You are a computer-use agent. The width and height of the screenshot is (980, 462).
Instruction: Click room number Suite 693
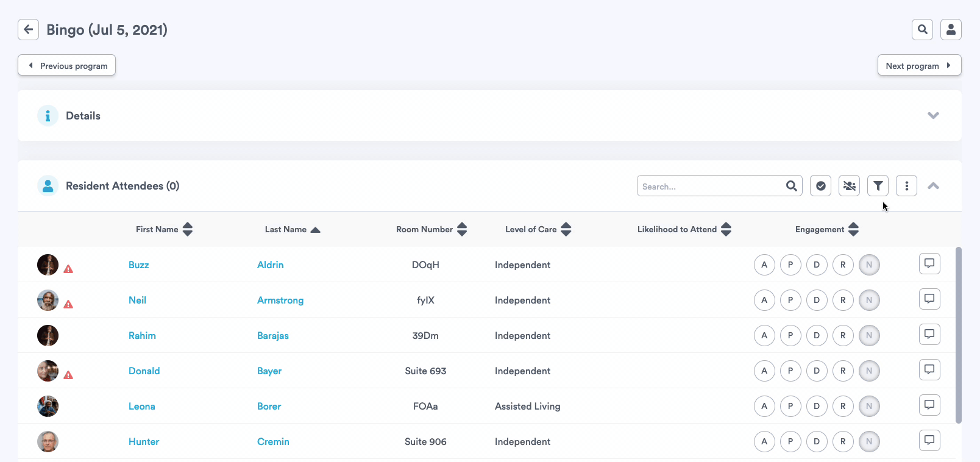(x=425, y=371)
